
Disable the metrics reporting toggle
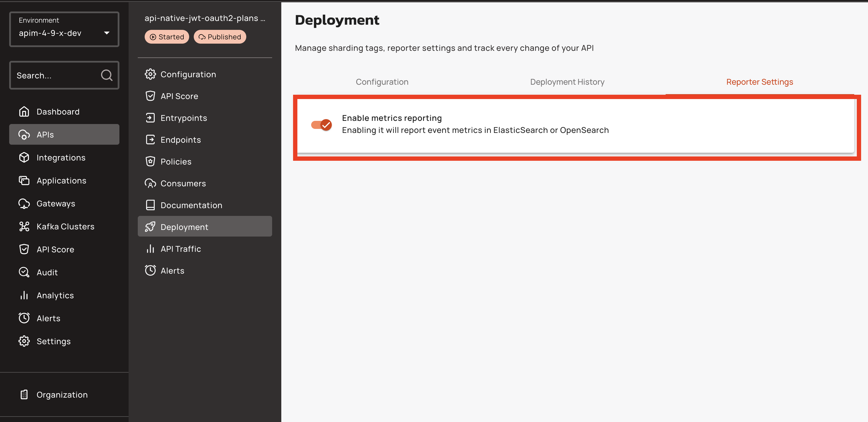coord(321,125)
